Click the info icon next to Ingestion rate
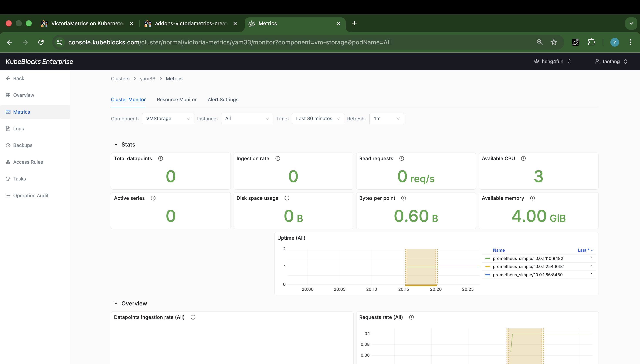The width and height of the screenshot is (640, 364). click(x=278, y=158)
